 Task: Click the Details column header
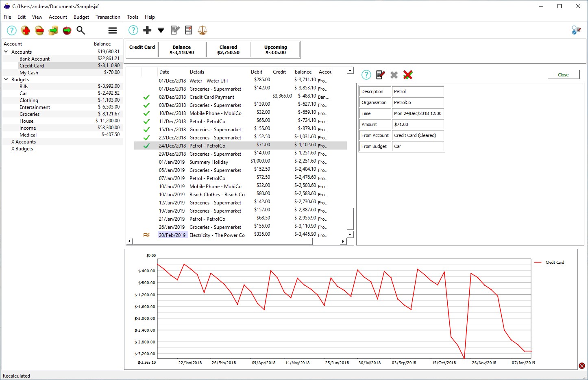pyautogui.click(x=218, y=72)
